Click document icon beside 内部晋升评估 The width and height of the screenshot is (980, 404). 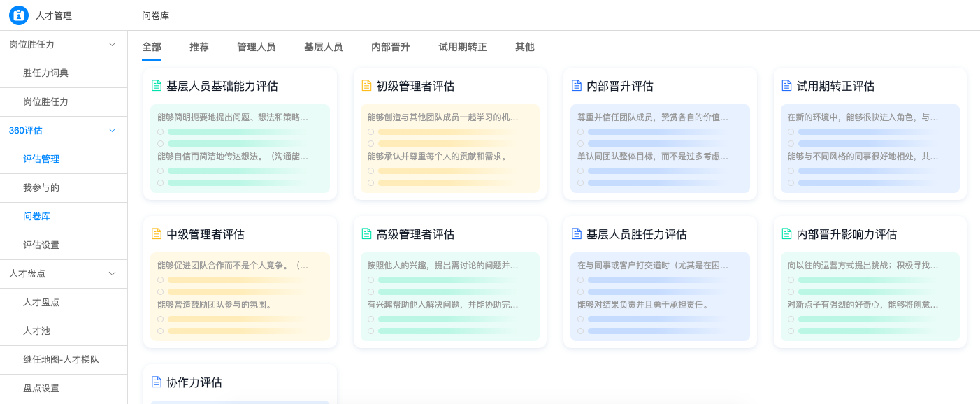[x=577, y=86]
